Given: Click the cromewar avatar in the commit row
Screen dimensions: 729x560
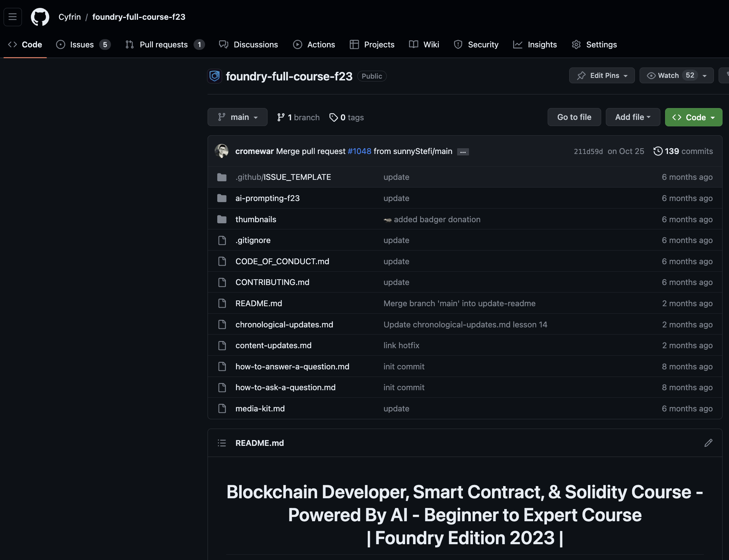Looking at the screenshot, I should pos(222,151).
